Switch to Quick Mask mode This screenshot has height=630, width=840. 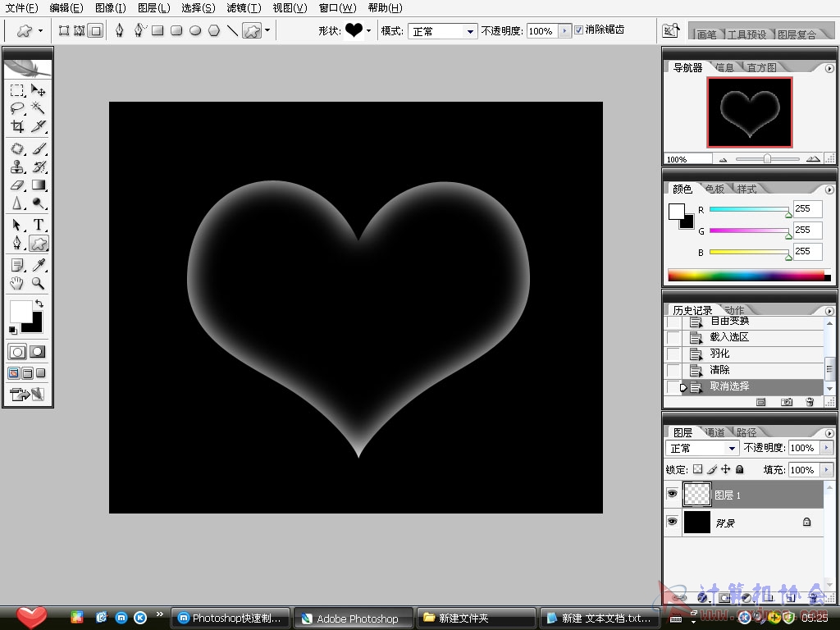click(x=37, y=352)
